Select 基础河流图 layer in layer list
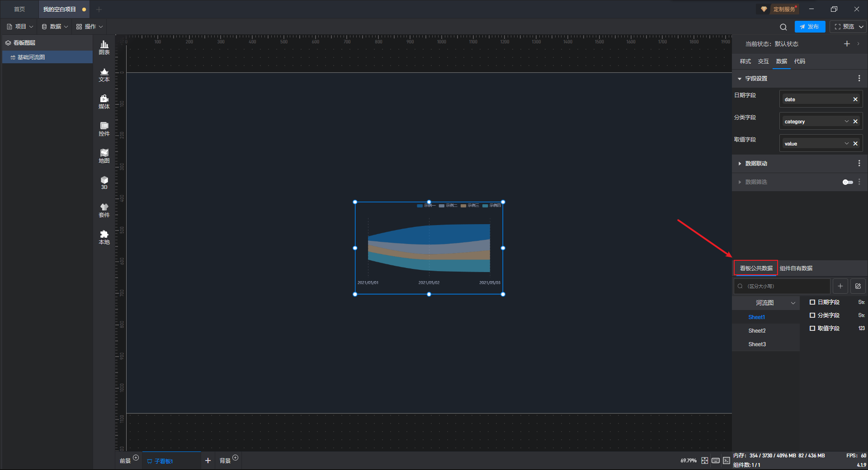Viewport: 868px width, 470px height. [x=47, y=57]
